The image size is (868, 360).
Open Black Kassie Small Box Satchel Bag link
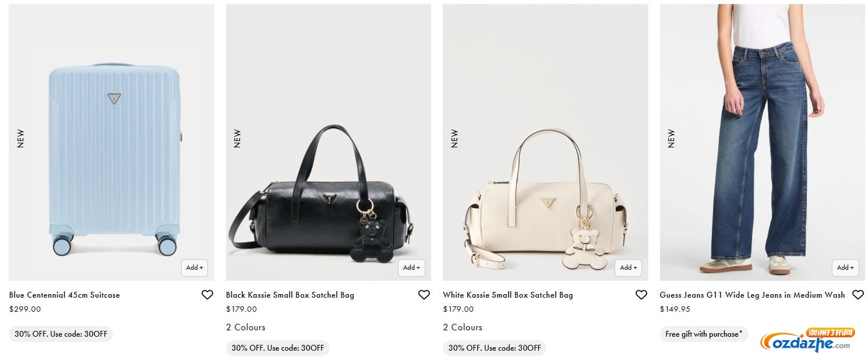click(x=290, y=295)
